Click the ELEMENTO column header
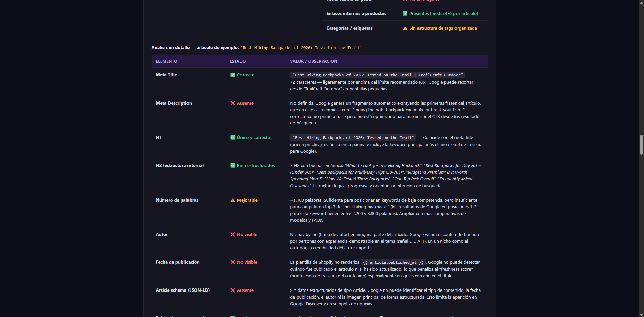644x317 pixels. 166,61
